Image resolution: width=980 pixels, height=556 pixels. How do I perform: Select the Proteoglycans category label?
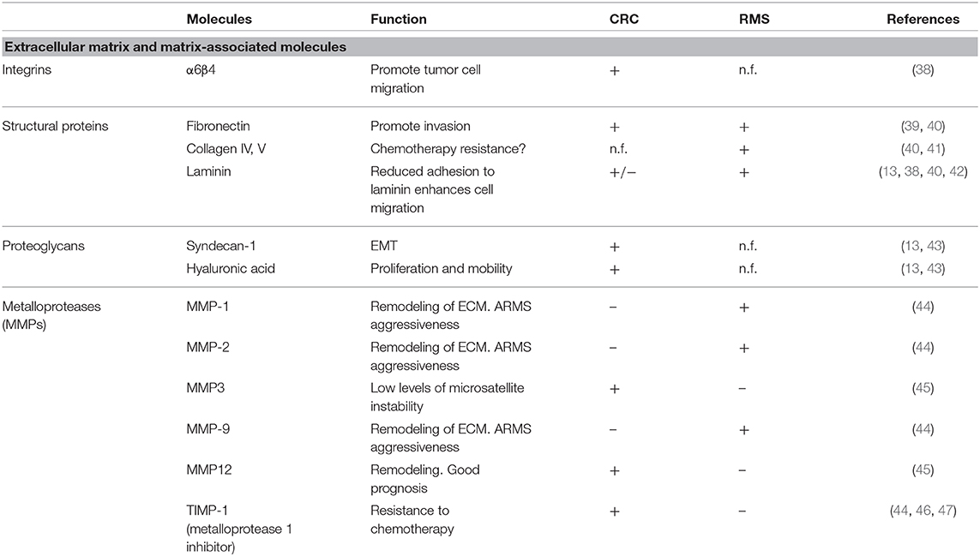coord(45,247)
